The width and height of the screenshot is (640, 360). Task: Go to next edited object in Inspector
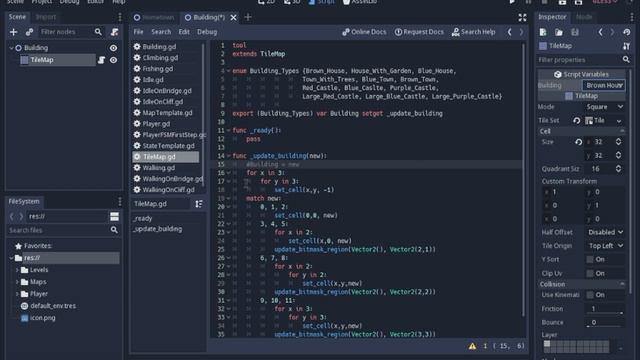612,32
